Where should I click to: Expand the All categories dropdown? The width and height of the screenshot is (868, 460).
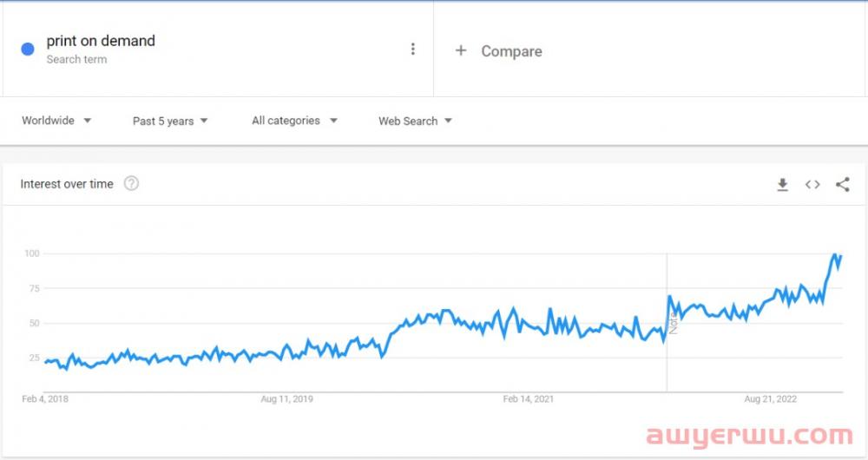(x=294, y=120)
